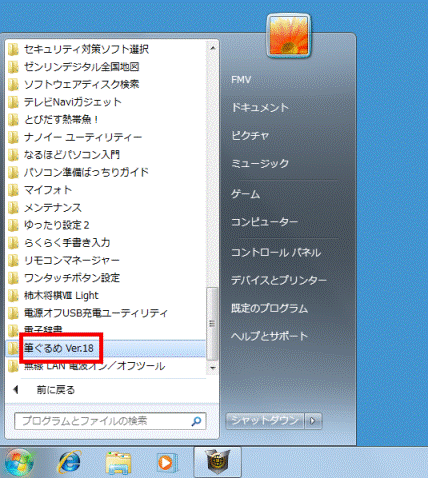428x478 pixels.
Task: Open the ソフトウェアディスク検索 folder
Action: 106,84
